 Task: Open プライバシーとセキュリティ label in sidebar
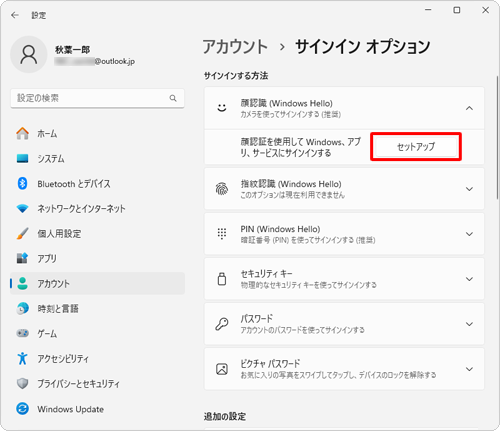coord(78,384)
